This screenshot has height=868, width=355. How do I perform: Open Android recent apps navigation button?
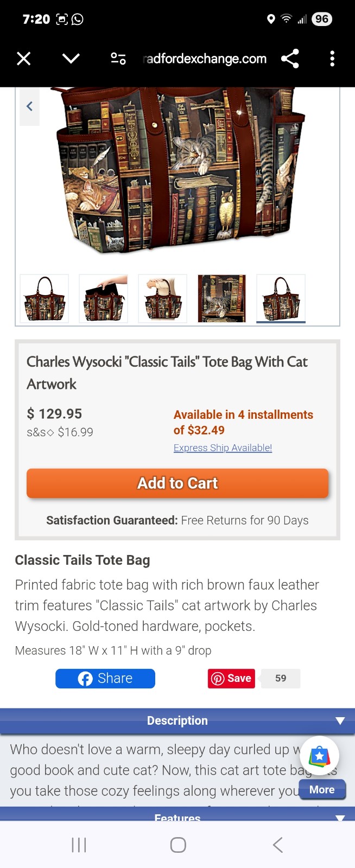(79, 845)
